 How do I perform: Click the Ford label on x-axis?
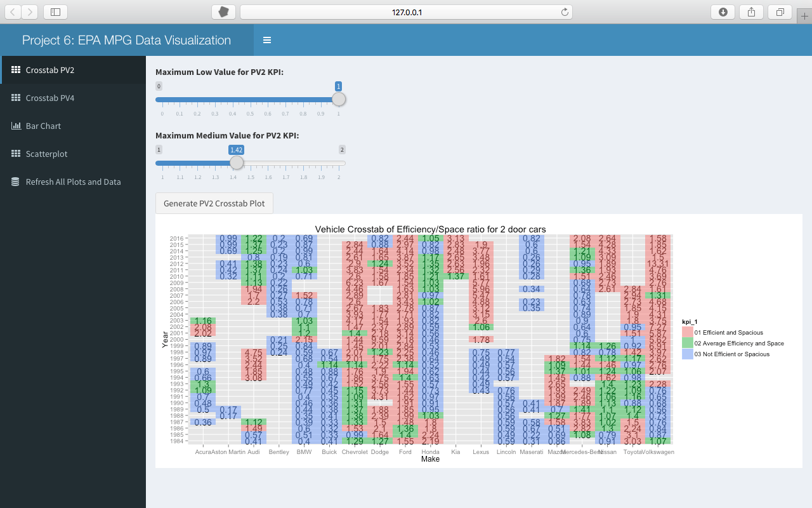(405, 452)
